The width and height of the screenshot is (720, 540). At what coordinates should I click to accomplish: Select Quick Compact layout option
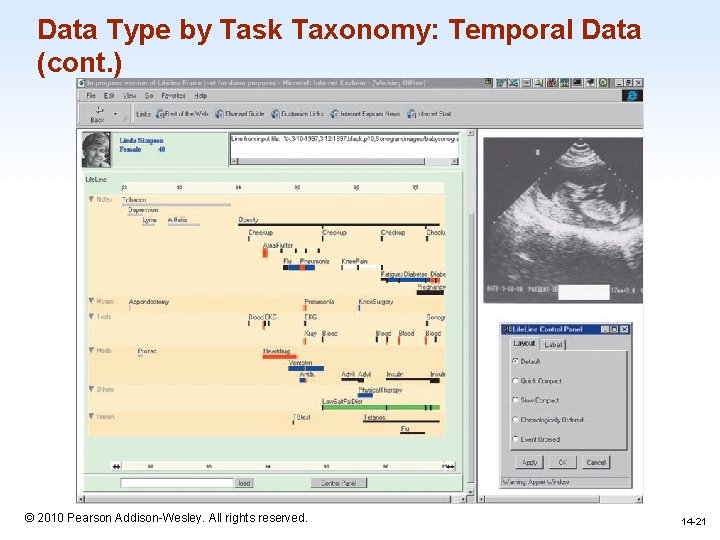[515, 381]
